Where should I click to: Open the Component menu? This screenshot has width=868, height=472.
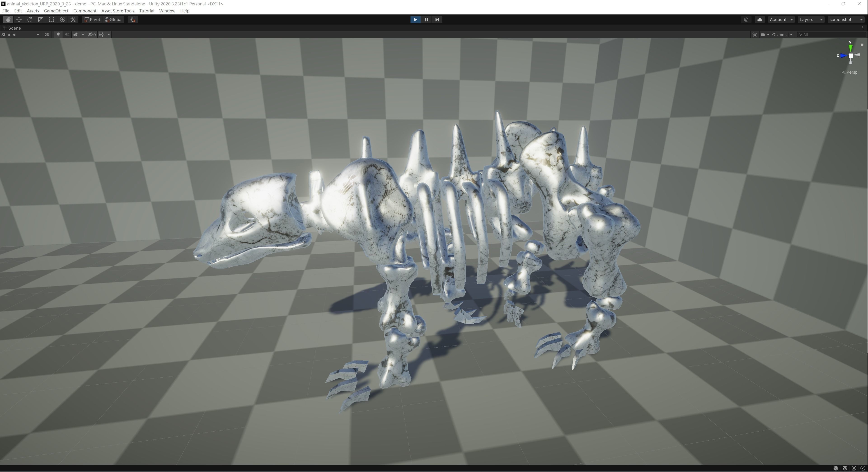[84, 11]
